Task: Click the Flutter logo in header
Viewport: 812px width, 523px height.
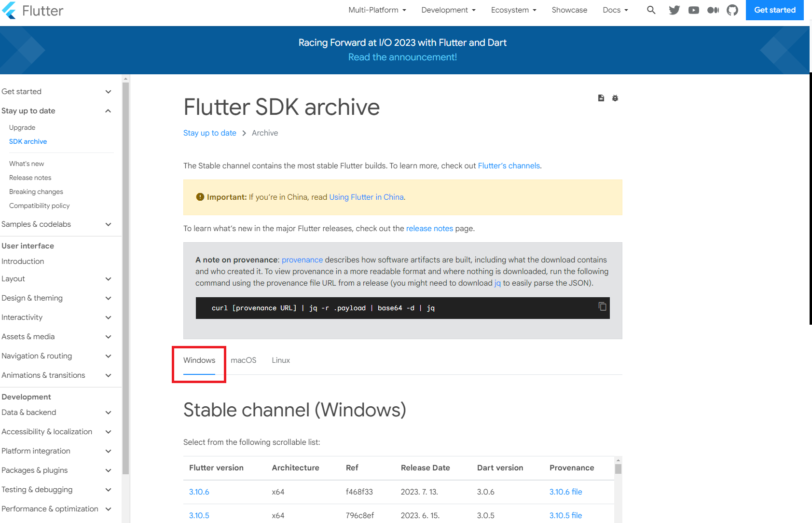Action: pyautogui.click(x=32, y=10)
